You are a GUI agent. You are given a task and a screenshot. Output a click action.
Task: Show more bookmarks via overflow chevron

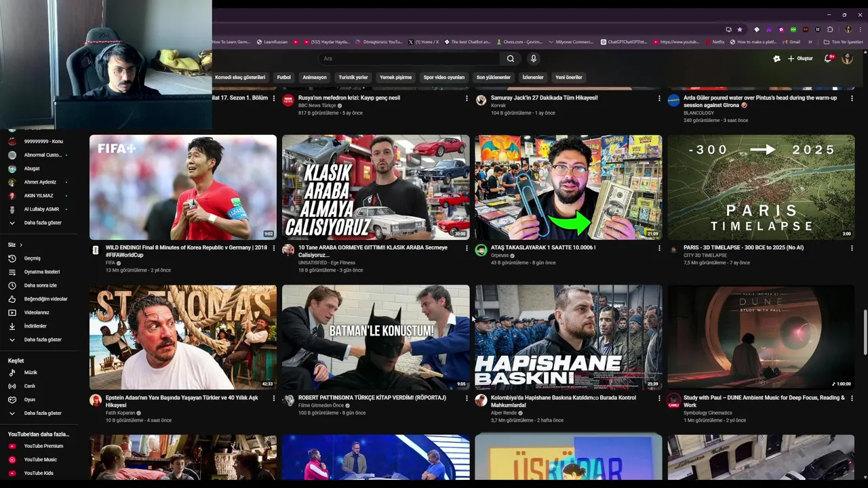pos(810,42)
